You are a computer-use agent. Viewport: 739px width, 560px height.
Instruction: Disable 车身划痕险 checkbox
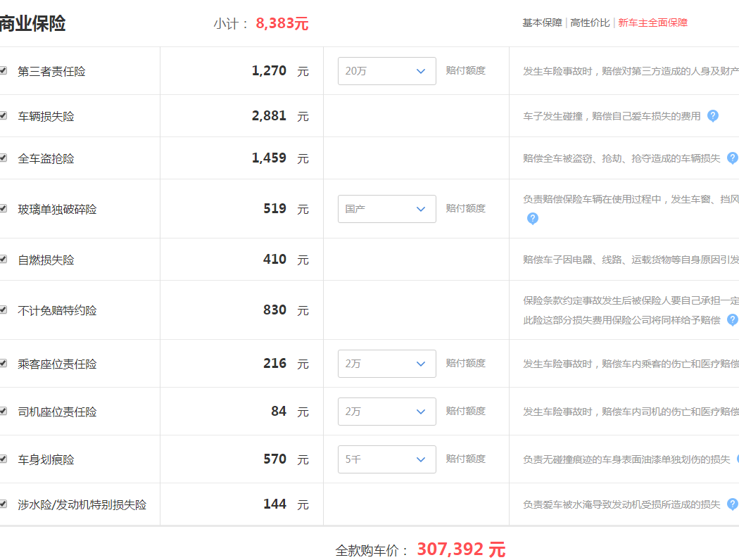4,459
